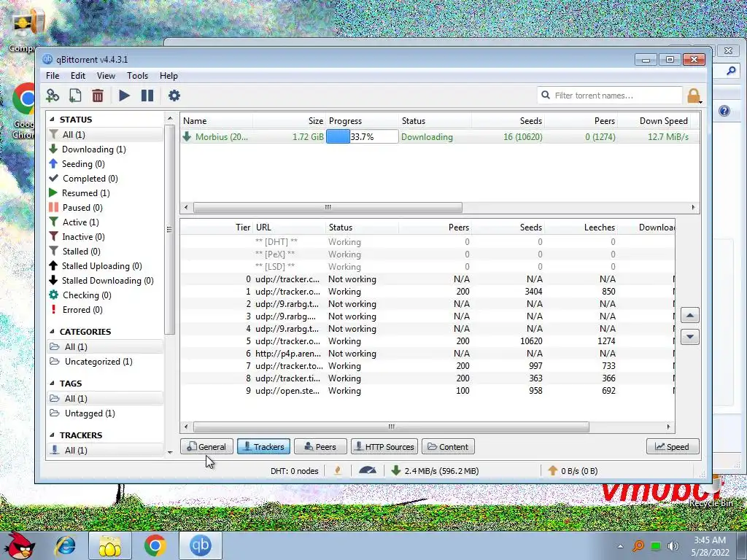Screen dimensions: 747x560
Task: Open the Tools menu
Action: tap(137, 76)
